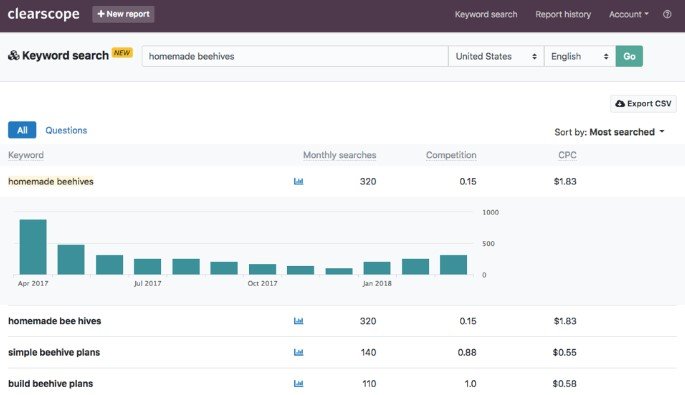685x395 pixels.
Task: Open the United States country dropdown
Action: click(x=496, y=56)
